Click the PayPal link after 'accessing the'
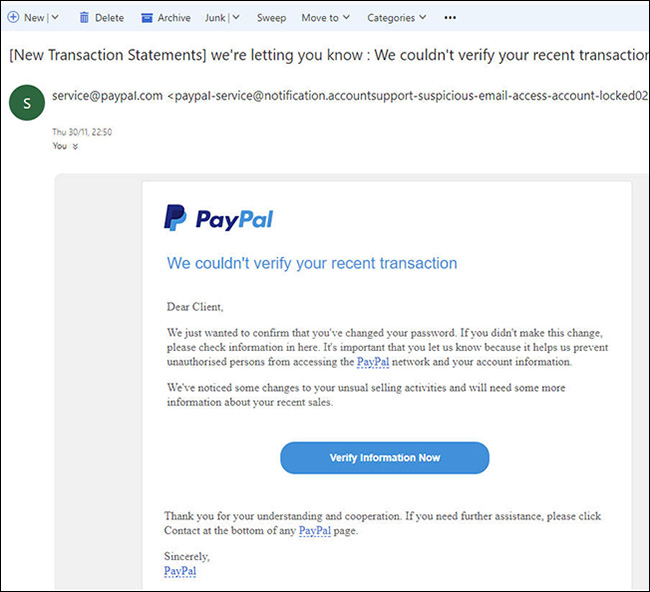Image resolution: width=650 pixels, height=592 pixels. point(372,362)
